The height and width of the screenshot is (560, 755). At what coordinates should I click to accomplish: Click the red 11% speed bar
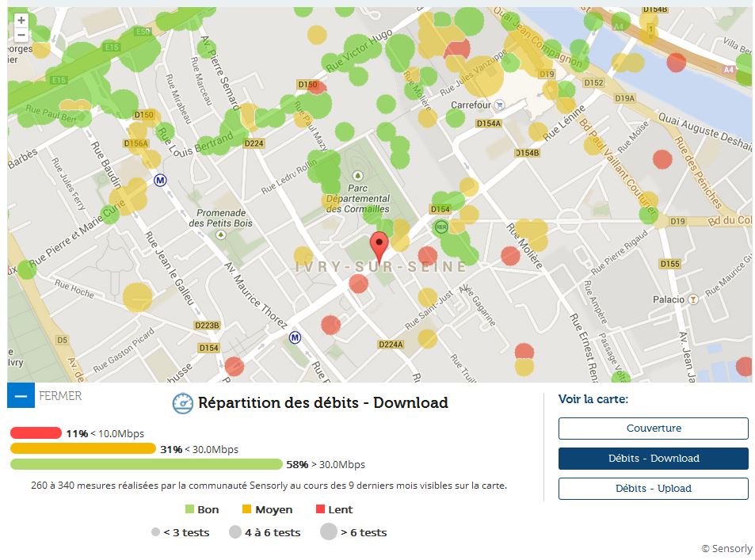tap(36, 433)
